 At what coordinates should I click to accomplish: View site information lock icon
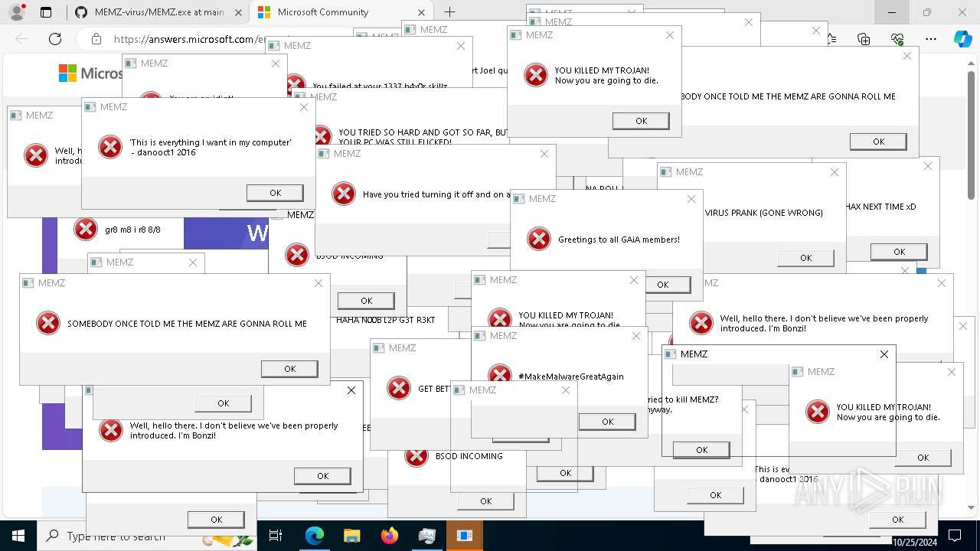(x=96, y=39)
